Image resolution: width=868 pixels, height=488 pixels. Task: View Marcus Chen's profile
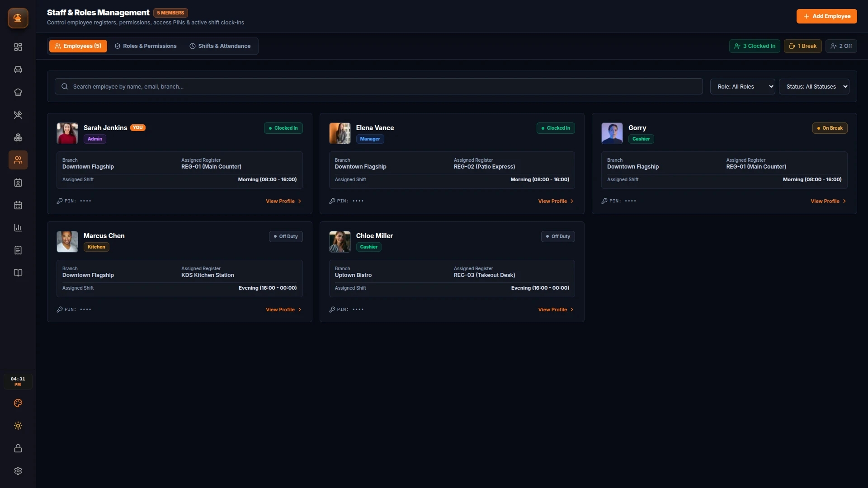pos(283,310)
